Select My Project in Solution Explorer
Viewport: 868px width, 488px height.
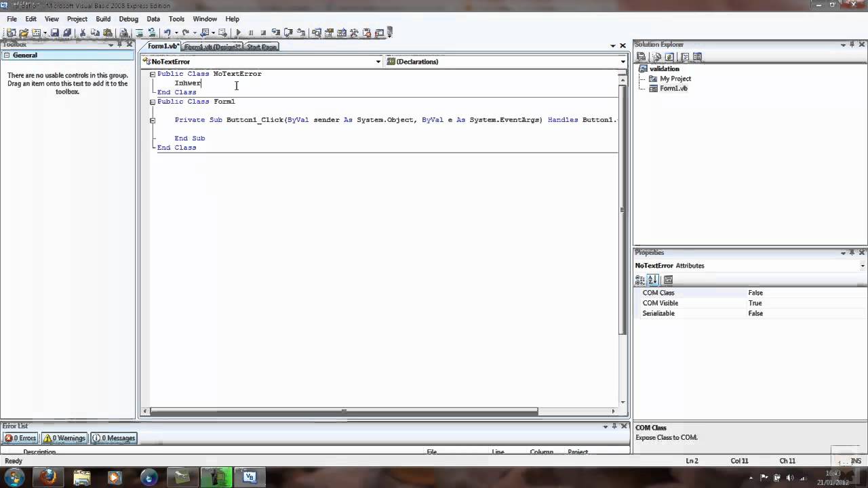tap(675, 79)
